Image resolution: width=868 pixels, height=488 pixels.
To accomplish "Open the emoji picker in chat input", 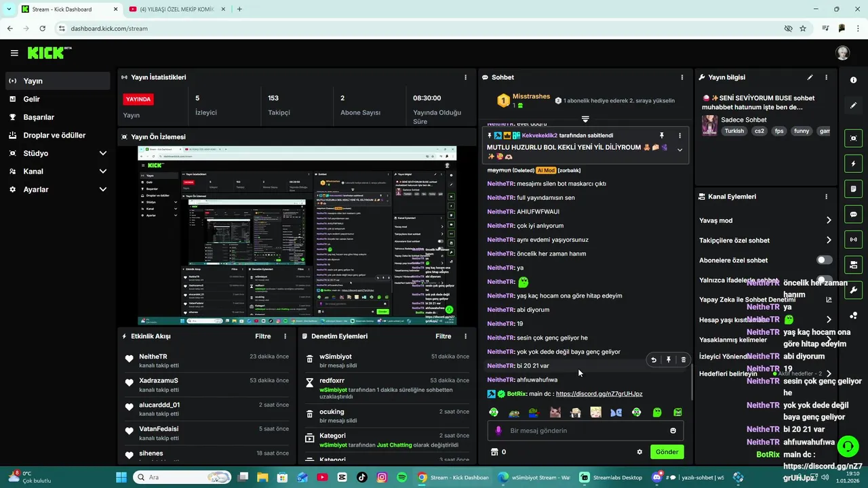I will [673, 430].
